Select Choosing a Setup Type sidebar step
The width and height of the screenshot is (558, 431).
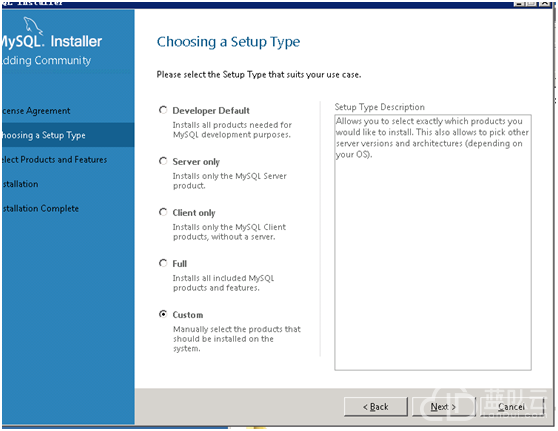click(x=43, y=135)
